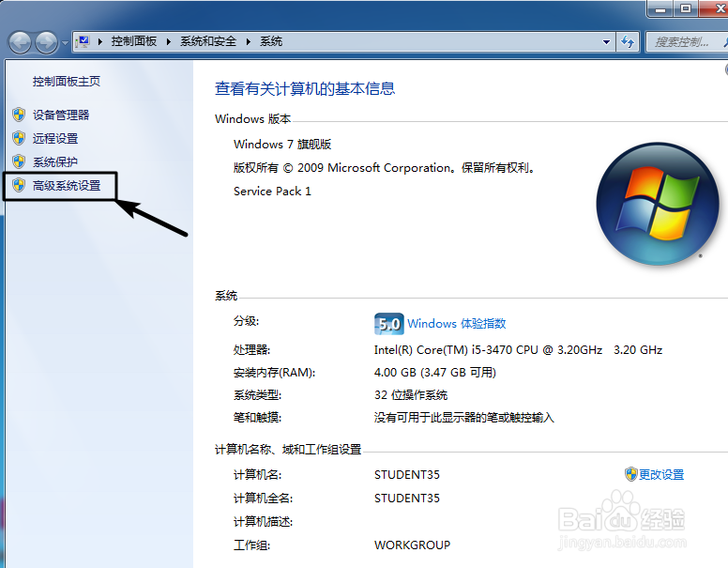Click shield icon beside 高级系统设置
728x568 pixels.
click(19, 185)
